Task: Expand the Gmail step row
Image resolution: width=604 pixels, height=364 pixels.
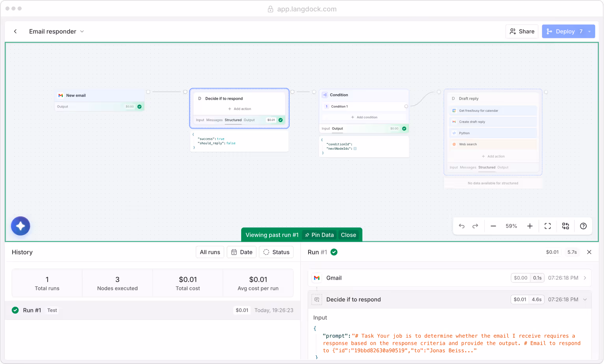Action: coord(450,278)
